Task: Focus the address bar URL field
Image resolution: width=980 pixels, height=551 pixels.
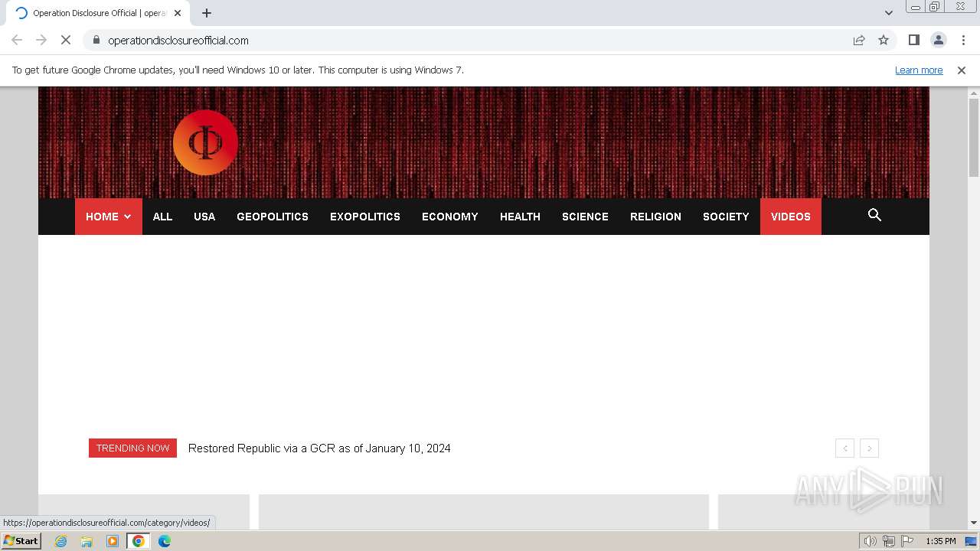Action: pos(467,40)
